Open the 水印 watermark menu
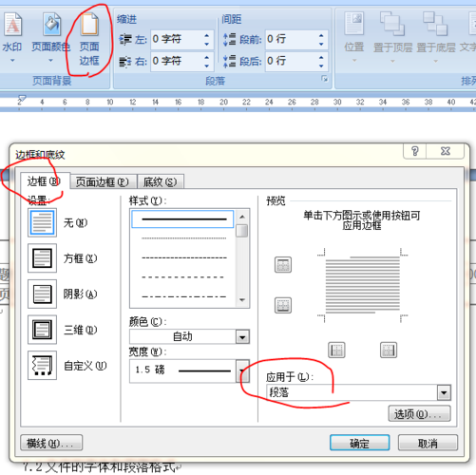476x475 pixels. [12, 37]
